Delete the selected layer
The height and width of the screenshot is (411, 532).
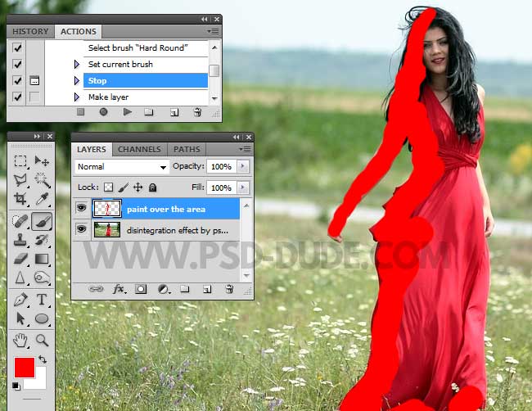click(229, 289)
